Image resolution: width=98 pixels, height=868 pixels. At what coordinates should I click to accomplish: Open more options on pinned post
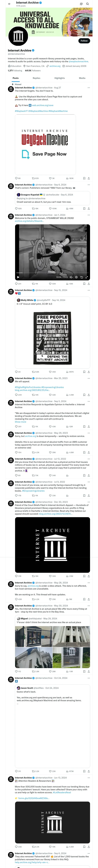[x=89, y=88]
